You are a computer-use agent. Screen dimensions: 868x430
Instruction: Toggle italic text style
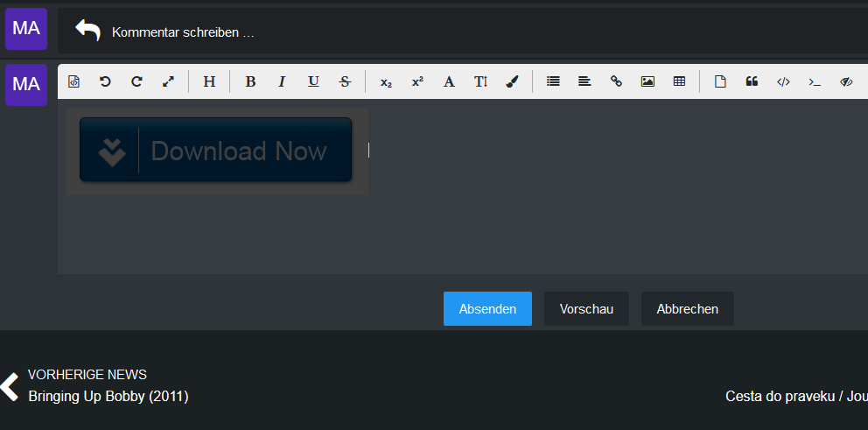point(282,81)
